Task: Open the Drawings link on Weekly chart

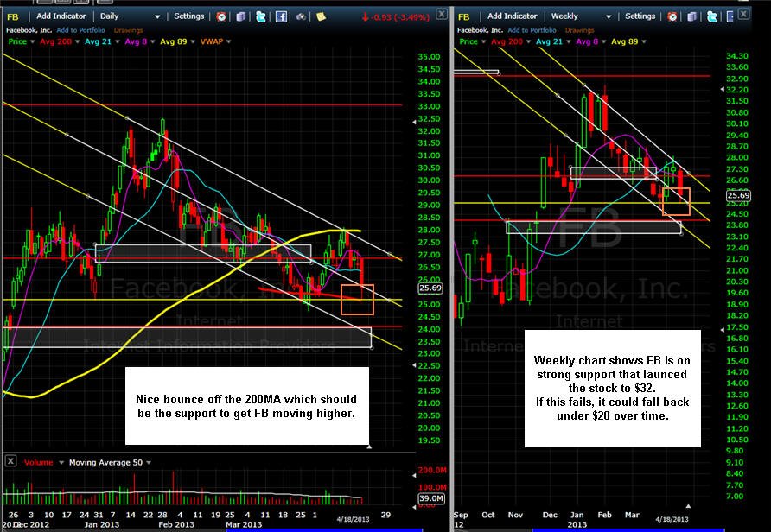Action: 579,30
